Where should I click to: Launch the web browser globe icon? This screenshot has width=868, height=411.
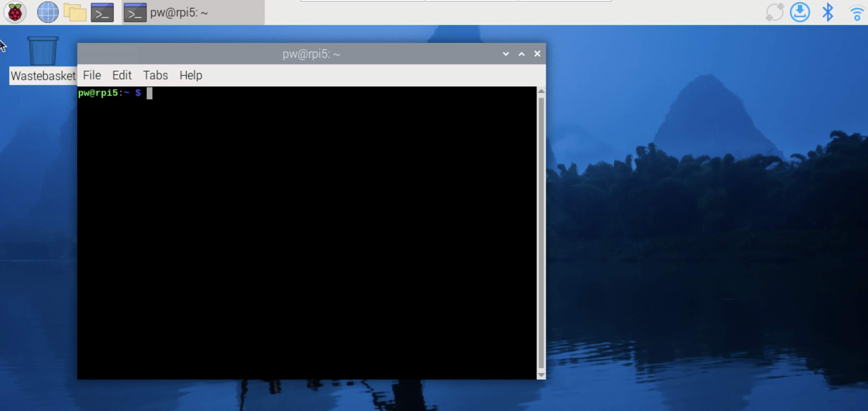[48, 13]
